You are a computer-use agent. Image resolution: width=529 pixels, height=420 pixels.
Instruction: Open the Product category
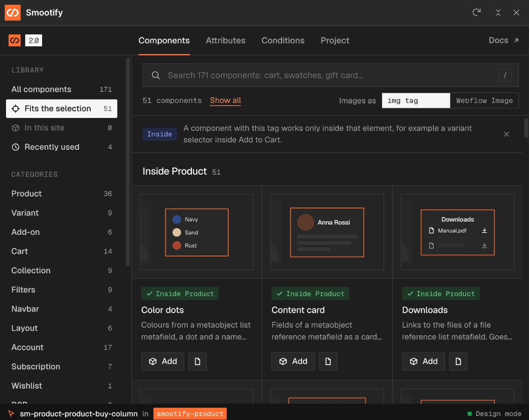tap(61, 193)
